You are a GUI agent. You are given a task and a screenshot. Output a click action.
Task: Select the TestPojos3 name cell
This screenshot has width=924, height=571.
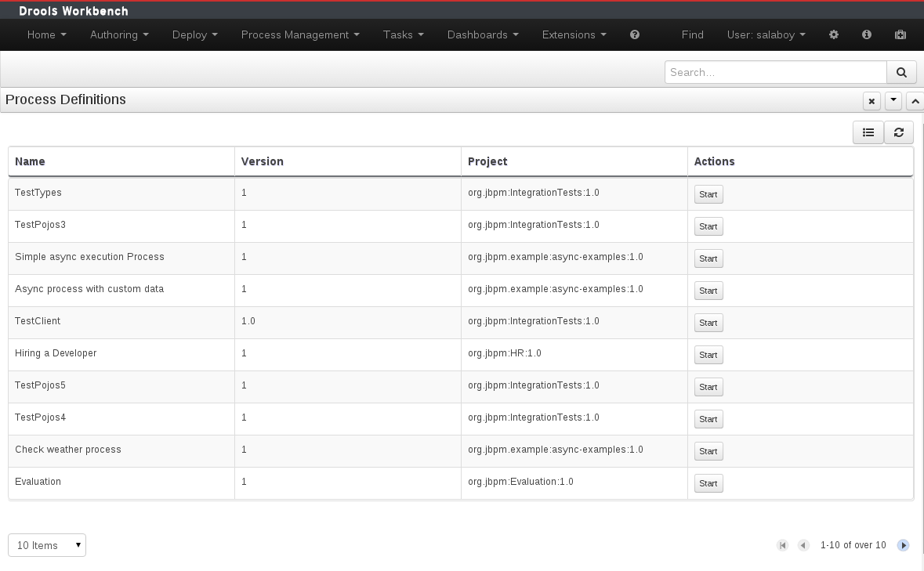(x=121, y=226)
